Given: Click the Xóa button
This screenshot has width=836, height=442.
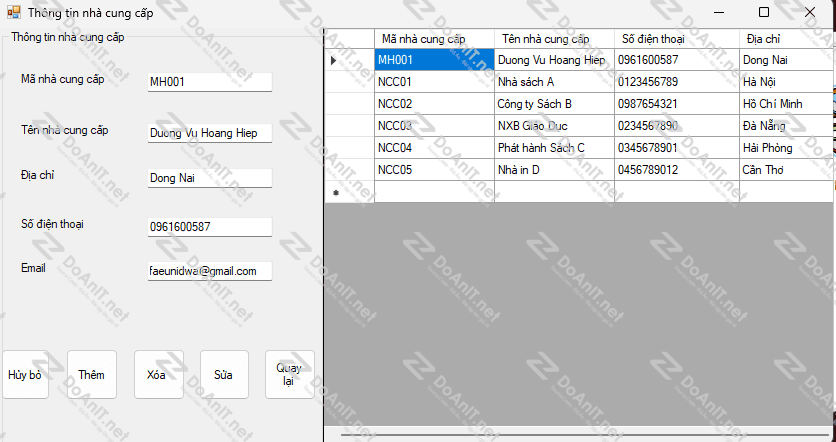Looking at the screenshot, I should pos(157,375).
